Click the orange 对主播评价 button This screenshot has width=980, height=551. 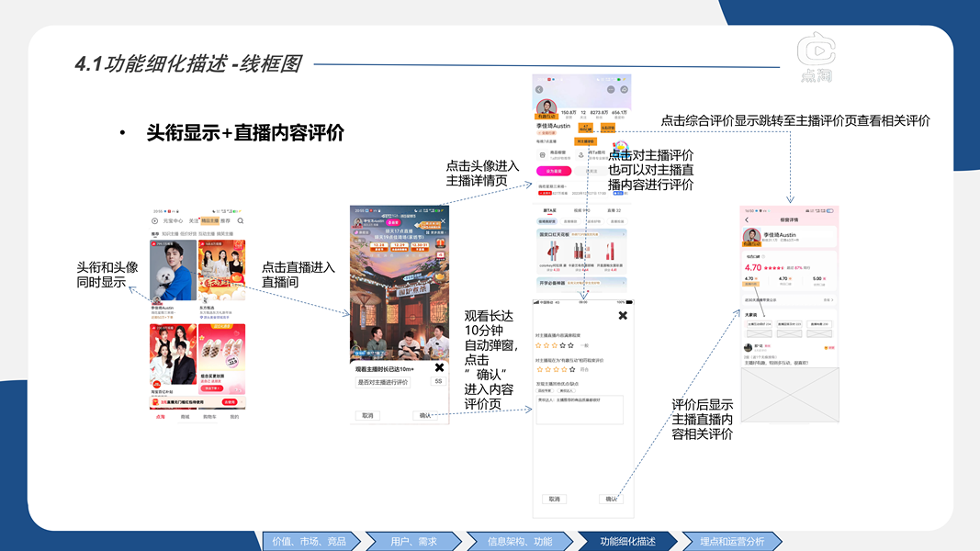click(x=586, y=141)
